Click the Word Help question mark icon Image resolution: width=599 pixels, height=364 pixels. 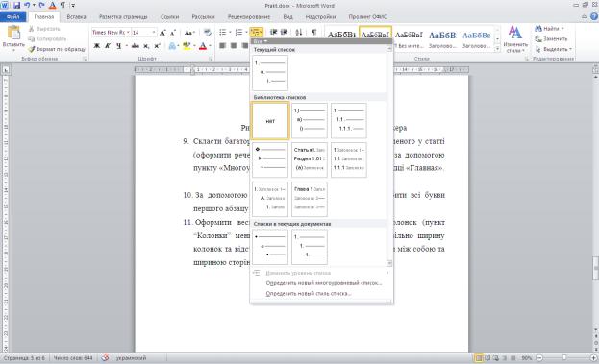[594, 16]
